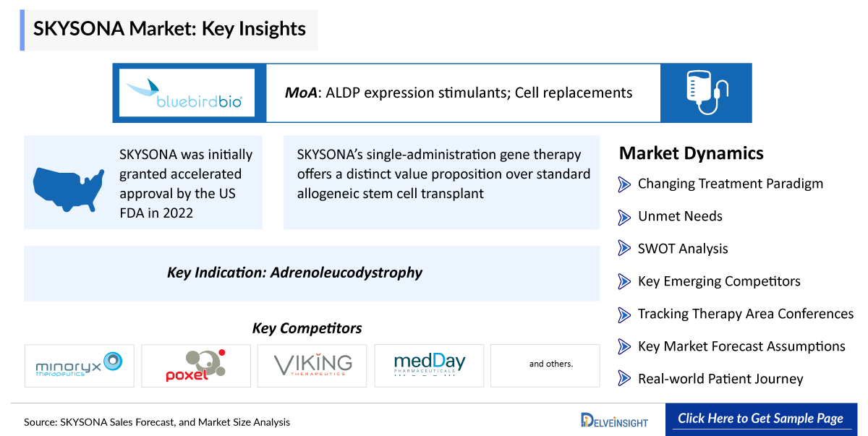
Task: Open Key Emerging Competitors item
Action: click(x=719, y=281)
